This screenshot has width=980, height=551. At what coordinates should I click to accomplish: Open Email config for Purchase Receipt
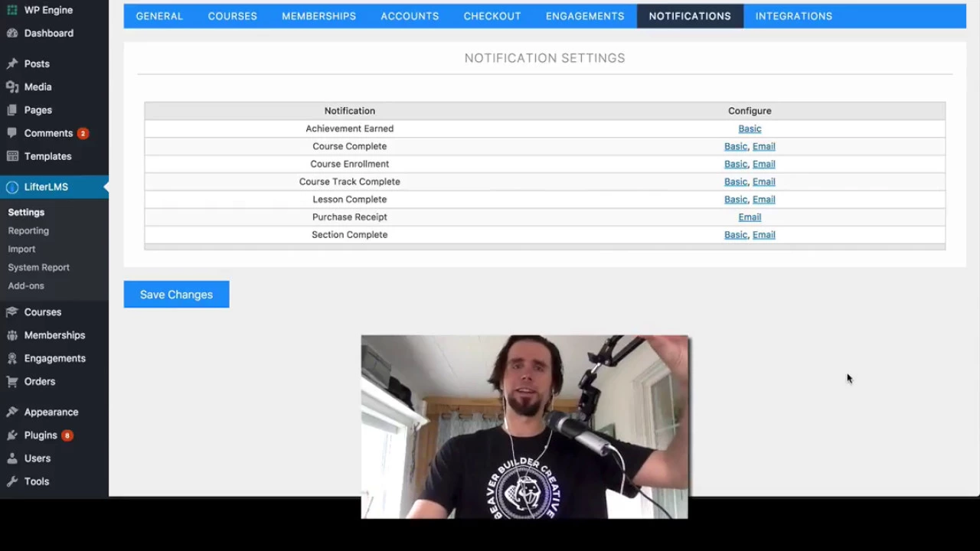[750, 217]
